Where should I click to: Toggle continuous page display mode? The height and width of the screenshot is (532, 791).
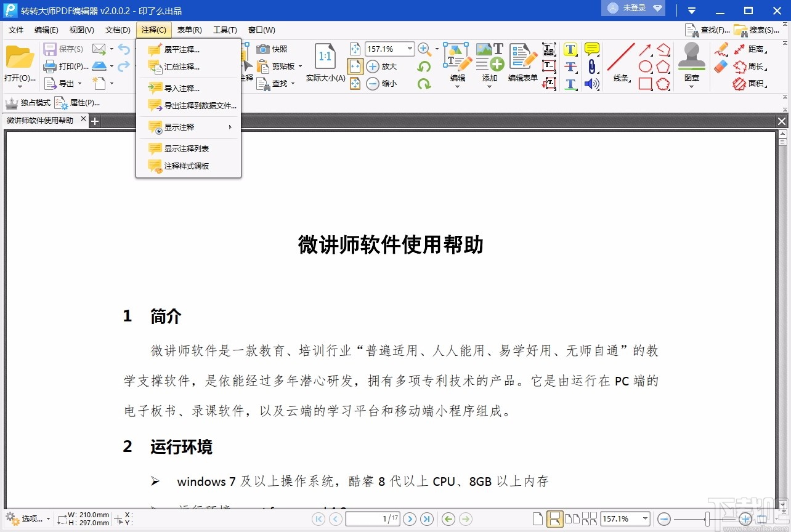pyautogui.click(x=555, y=520)
